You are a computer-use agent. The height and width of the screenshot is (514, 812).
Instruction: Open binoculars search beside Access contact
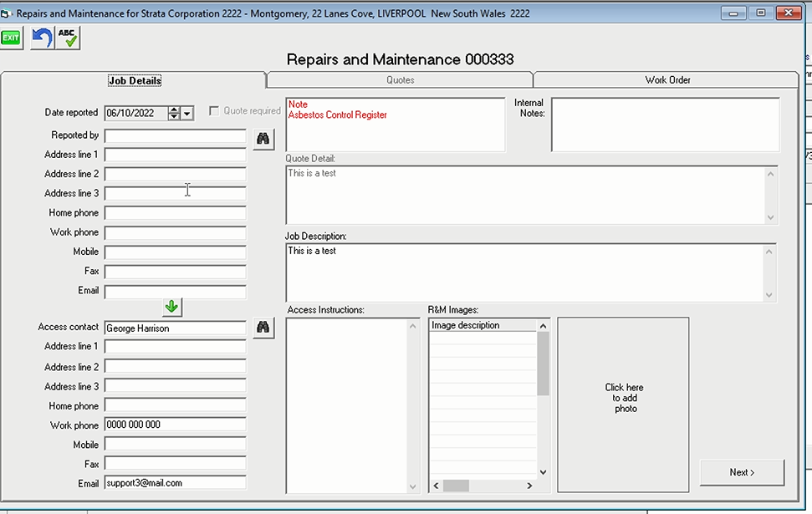tap(263, 328)
